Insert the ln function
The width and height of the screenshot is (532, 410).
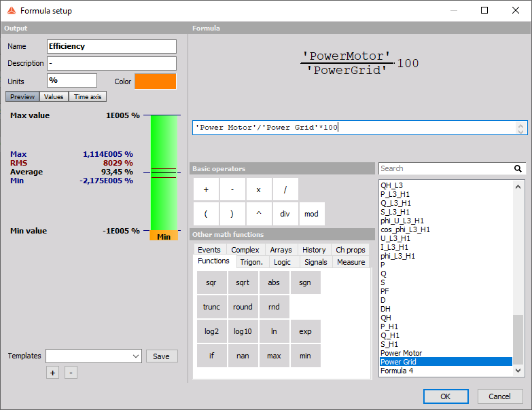(x=274, y=331)
